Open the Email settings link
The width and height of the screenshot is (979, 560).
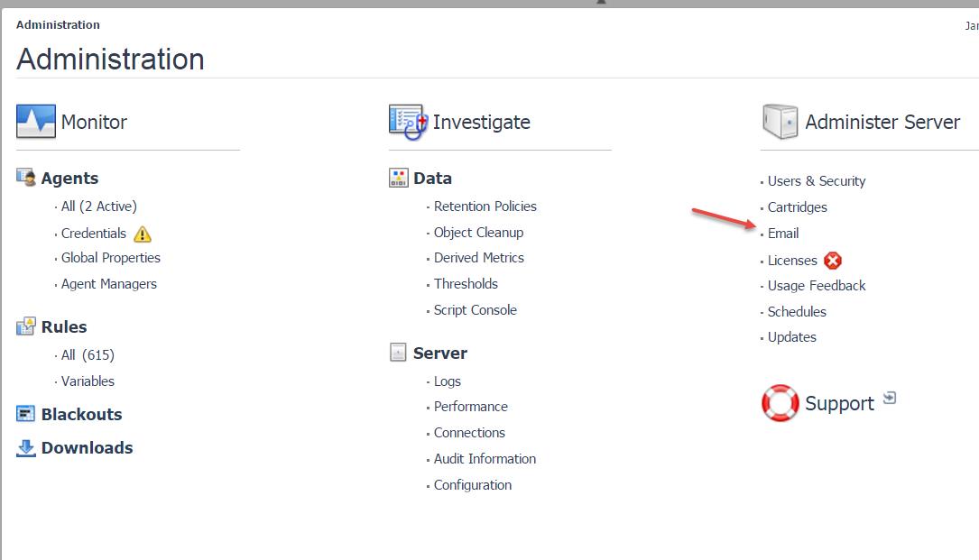pos(782,234)
